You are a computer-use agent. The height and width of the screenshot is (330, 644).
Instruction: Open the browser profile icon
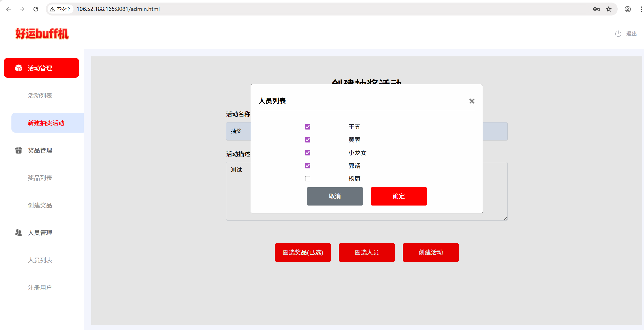coord(628,9)
